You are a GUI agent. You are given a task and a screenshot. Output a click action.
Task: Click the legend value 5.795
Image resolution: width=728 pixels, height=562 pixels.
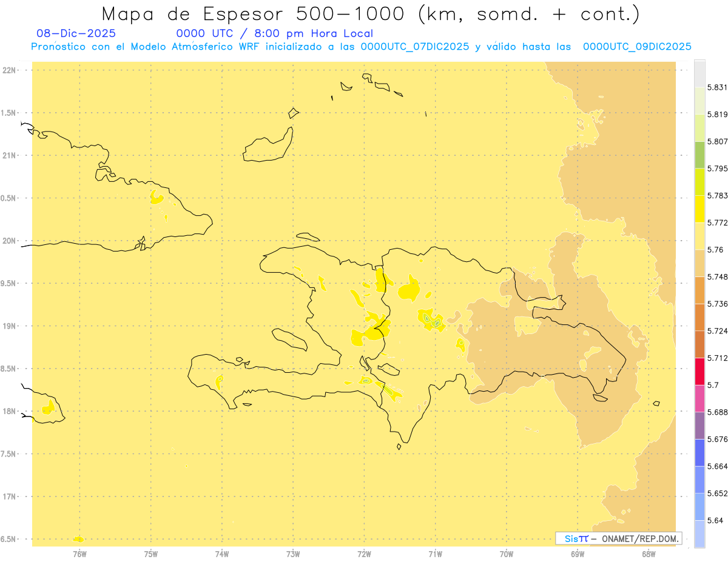click(x=717, y=169)
